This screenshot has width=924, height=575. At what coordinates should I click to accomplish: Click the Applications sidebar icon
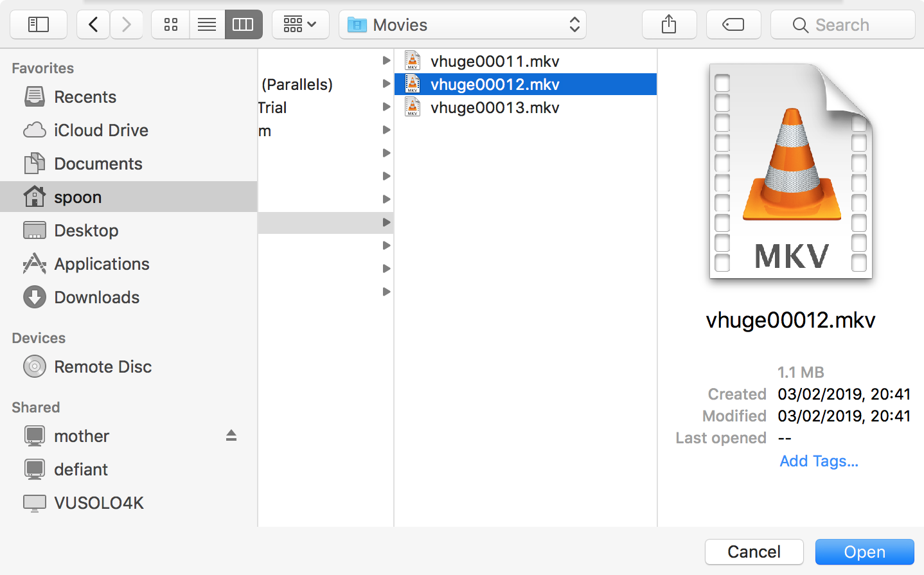(x=35, y=263)
